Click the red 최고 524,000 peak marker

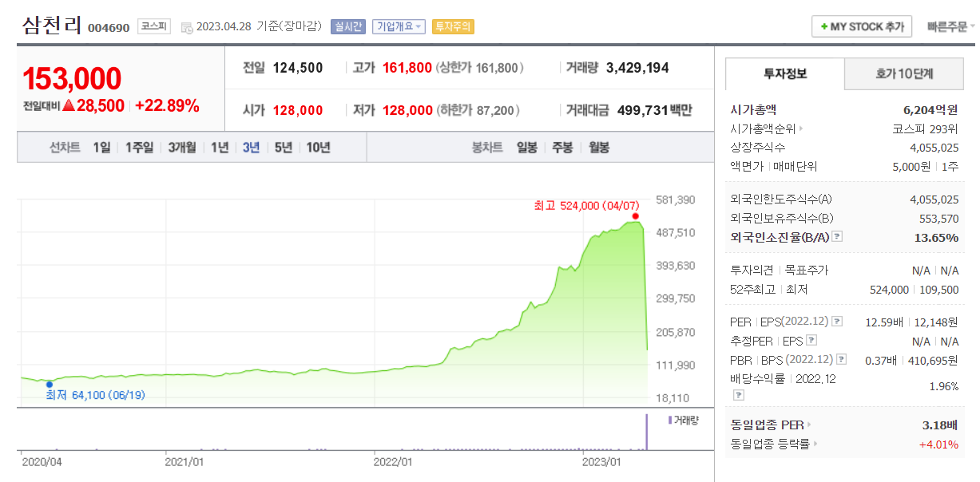[x=635, y=215]
